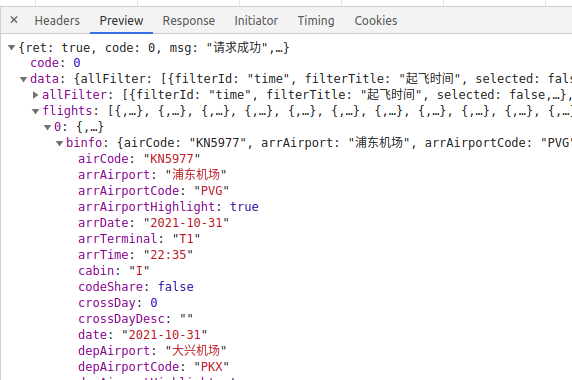
Task: Click the arrAirportCode PVG entry
Action: click(x=154, y=191)
